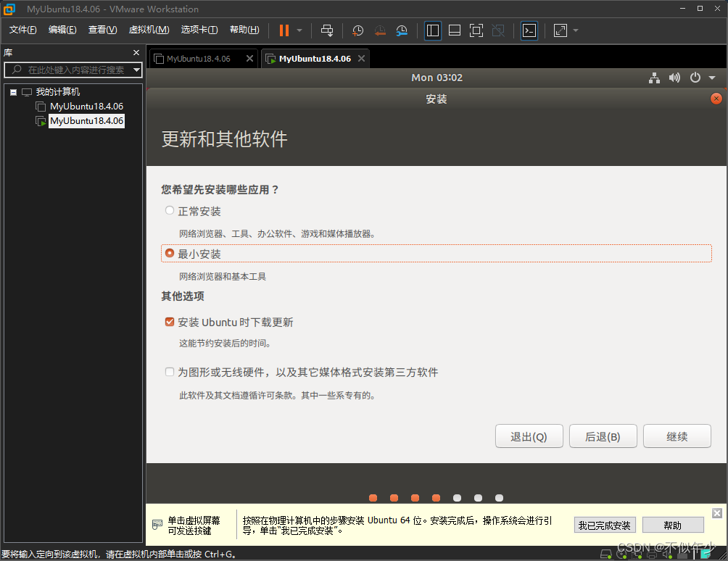Click the VMware Workstation logo icon
Screen dimensions: 728x561
click(x=9, y=9)
